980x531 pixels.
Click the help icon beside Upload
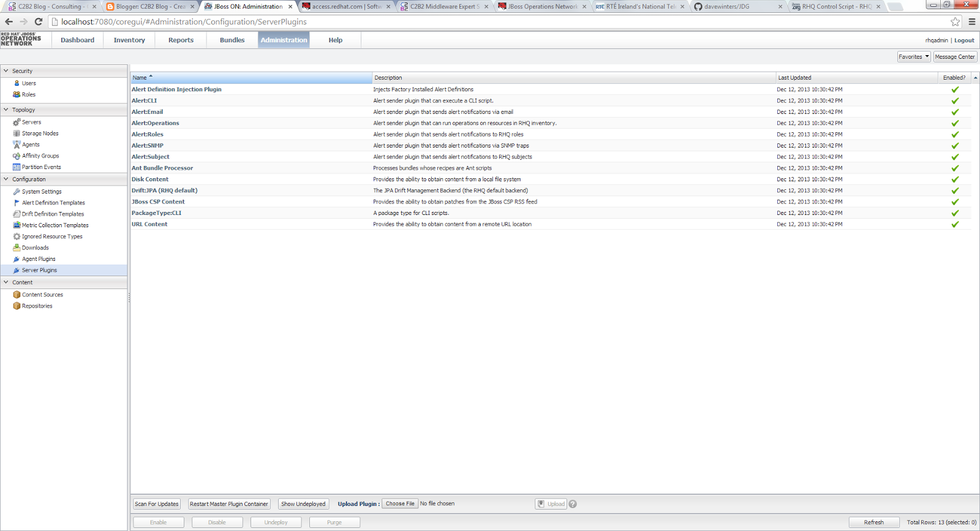coord(573,504)
